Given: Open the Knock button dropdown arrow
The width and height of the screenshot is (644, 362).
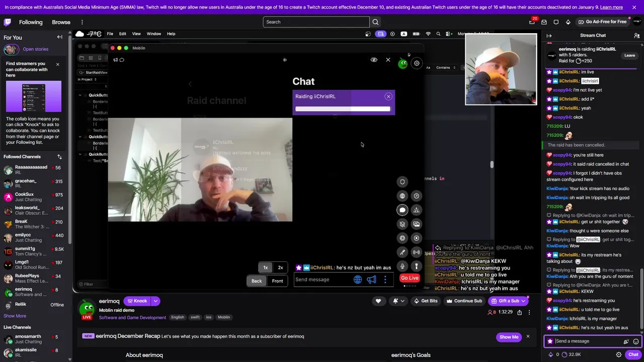Looking at the screenshot, I should (x=155, y=301).
